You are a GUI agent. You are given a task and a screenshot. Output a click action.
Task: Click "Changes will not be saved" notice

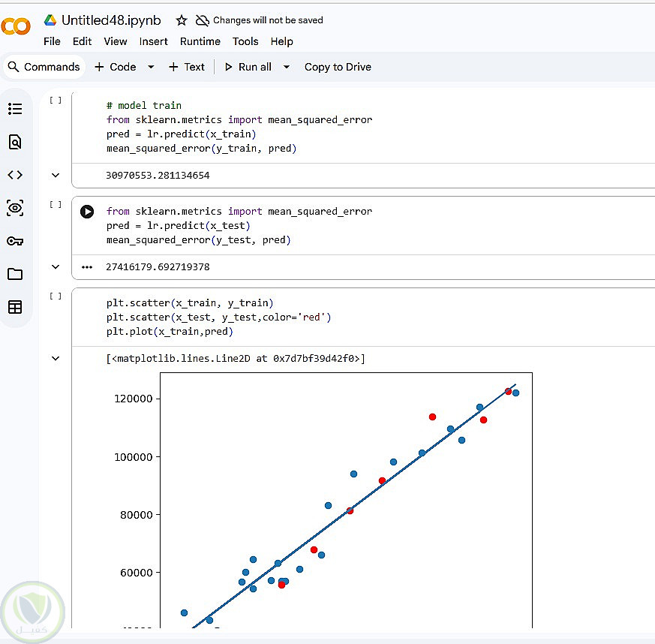(268, 20)
